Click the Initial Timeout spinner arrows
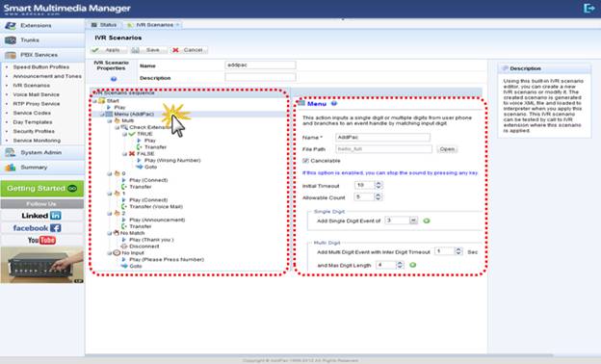The width and height of the screenshot is (601, 364). click(x=379, y=186)
